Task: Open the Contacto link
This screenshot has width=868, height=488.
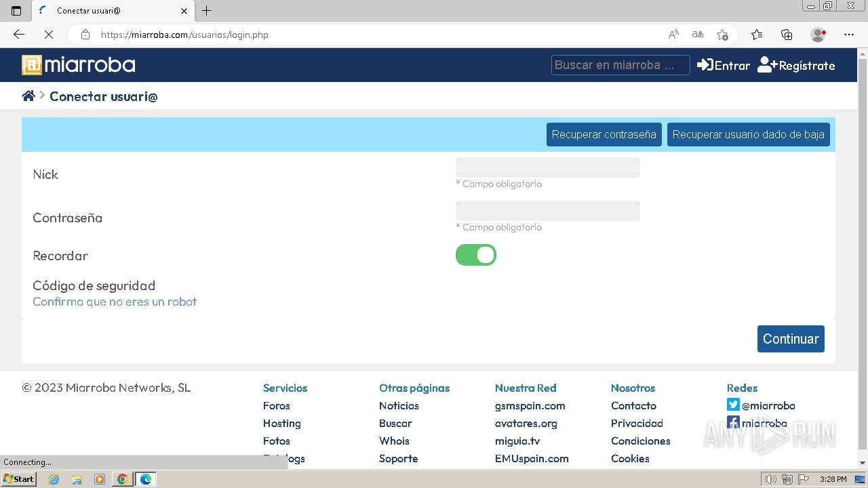Action: click(633, 405)
